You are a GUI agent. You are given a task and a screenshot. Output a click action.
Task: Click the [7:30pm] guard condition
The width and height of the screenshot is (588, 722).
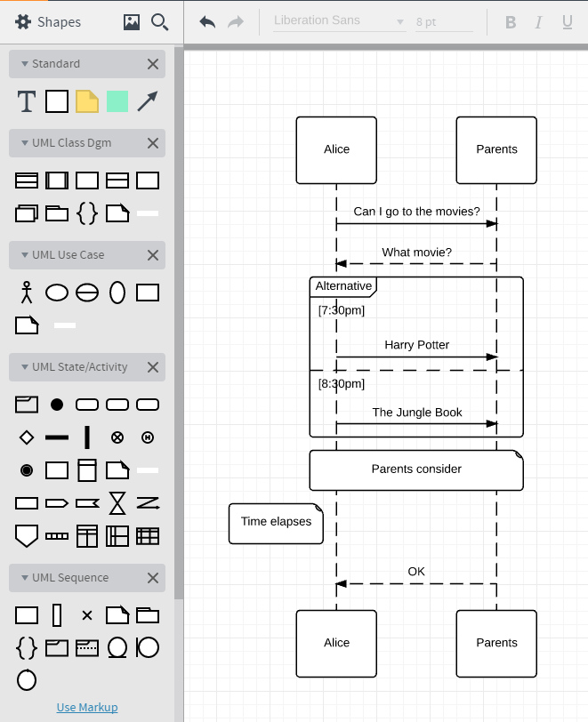point(342,310)
